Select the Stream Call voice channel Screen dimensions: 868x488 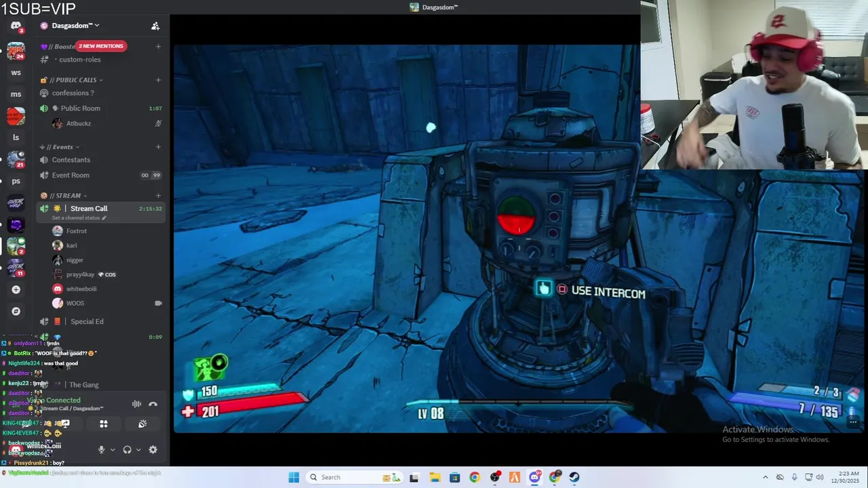[102, 212]
